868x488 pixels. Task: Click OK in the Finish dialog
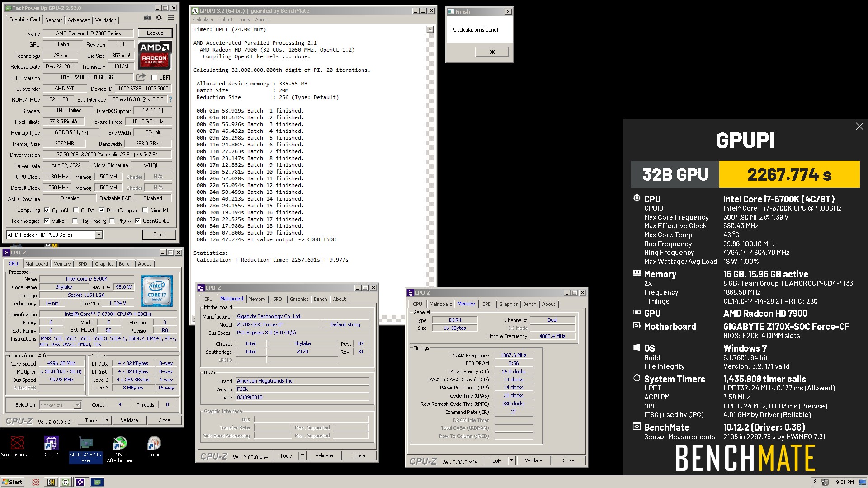pyautogui.click(x=491, y=52)
